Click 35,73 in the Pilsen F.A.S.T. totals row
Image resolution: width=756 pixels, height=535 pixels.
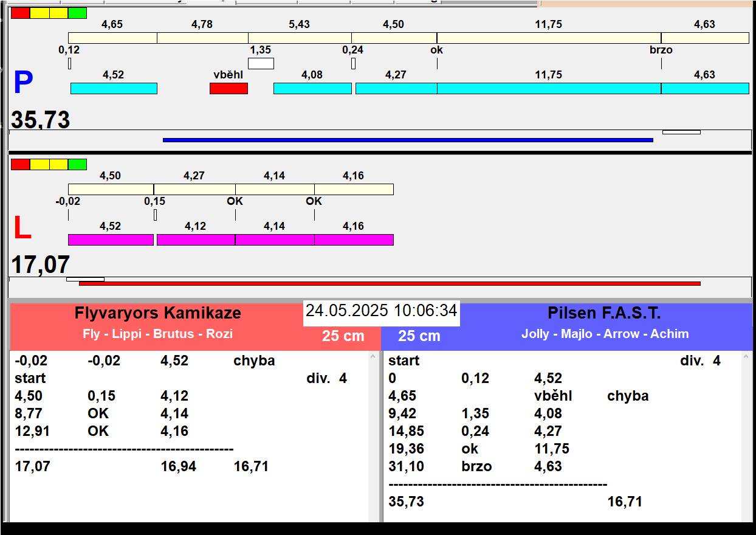click(406, 502)
